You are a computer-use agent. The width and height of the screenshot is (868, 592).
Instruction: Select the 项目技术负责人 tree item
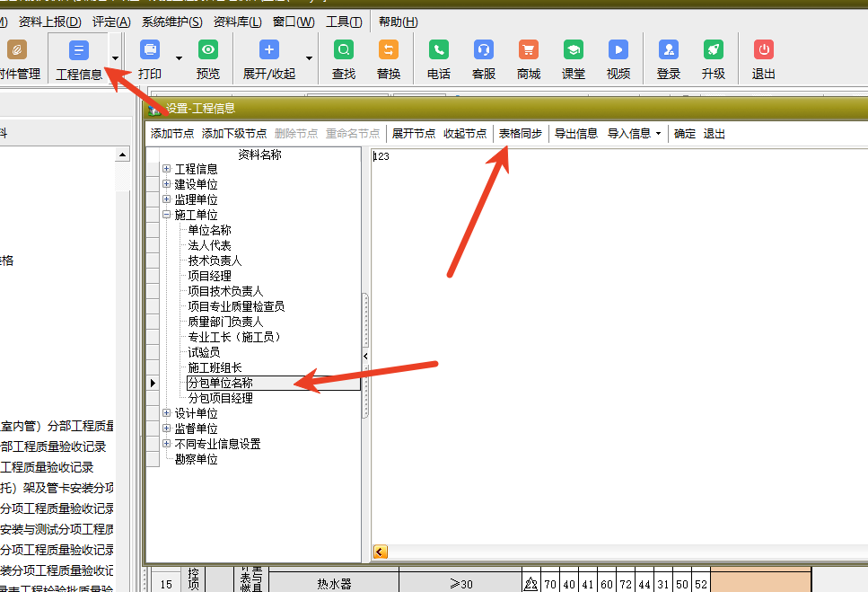pyautogui.click(x=225, y=291)
